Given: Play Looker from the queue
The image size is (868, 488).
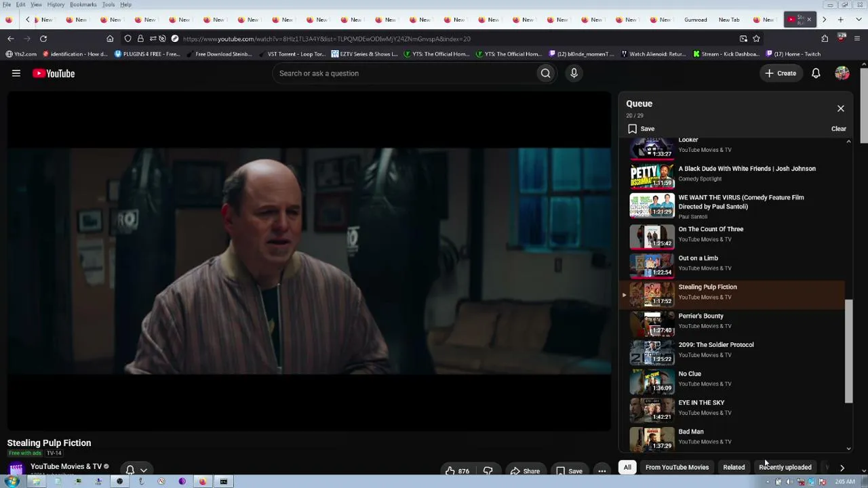Looking at the screenshot, I should [732, 146].
